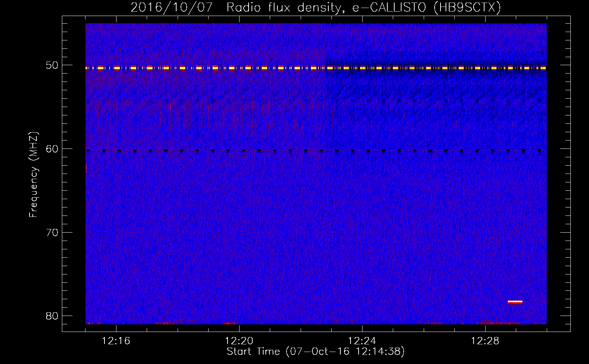The width and height of the screenshot is (589, 364).
Task: Click the 12:16 time tick label
Action: pos(116,341)
